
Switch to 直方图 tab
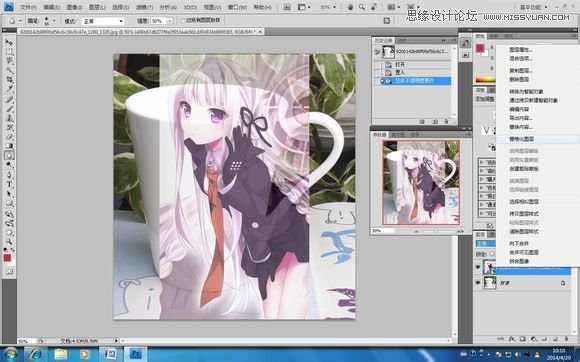coord(398,135)
